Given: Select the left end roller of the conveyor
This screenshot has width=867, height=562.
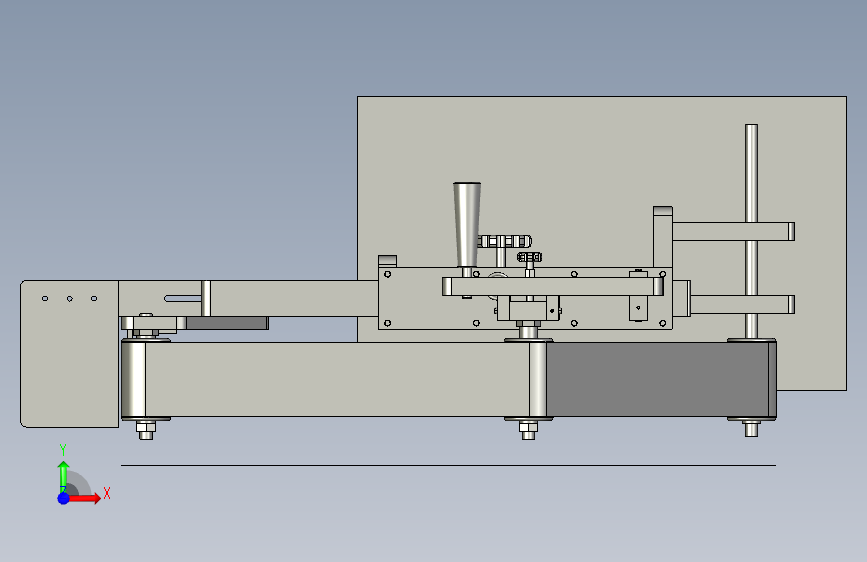Looking at the screenshot, I should click(133, 379).
